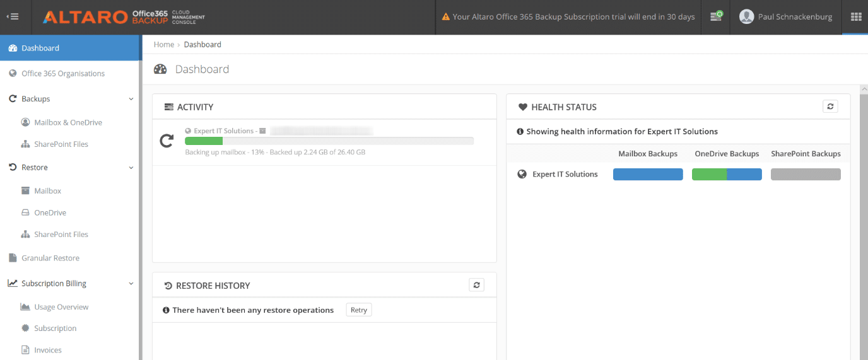Click the Dashboard gauge icon in page title
The width and height of the screenshot is (868, 360).
(160, 69)
